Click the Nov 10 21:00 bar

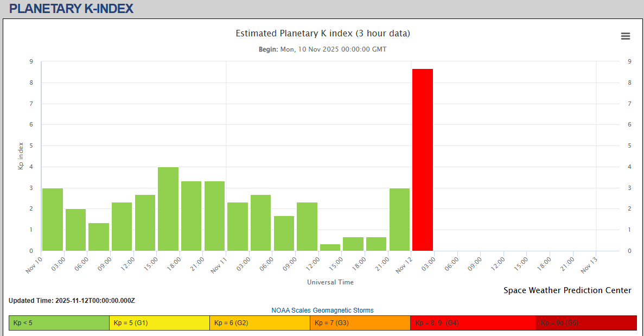point(214,216)
